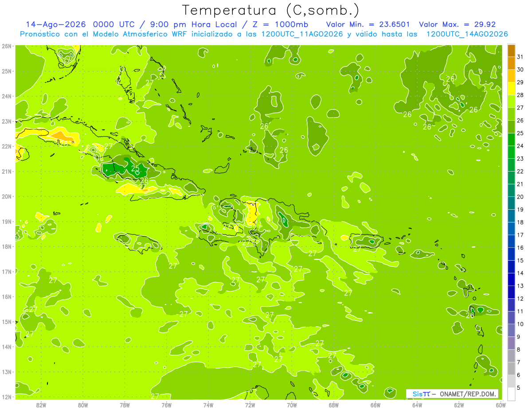Click the 'Temperatura (C,somb.)' title
532x411 pixels.
click(x=271, y=10)
